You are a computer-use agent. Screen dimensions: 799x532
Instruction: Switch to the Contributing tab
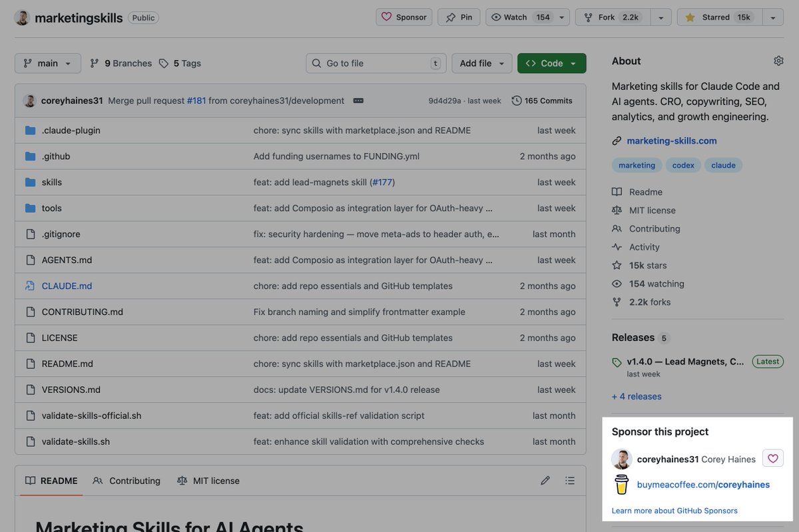tap(127, 481)
